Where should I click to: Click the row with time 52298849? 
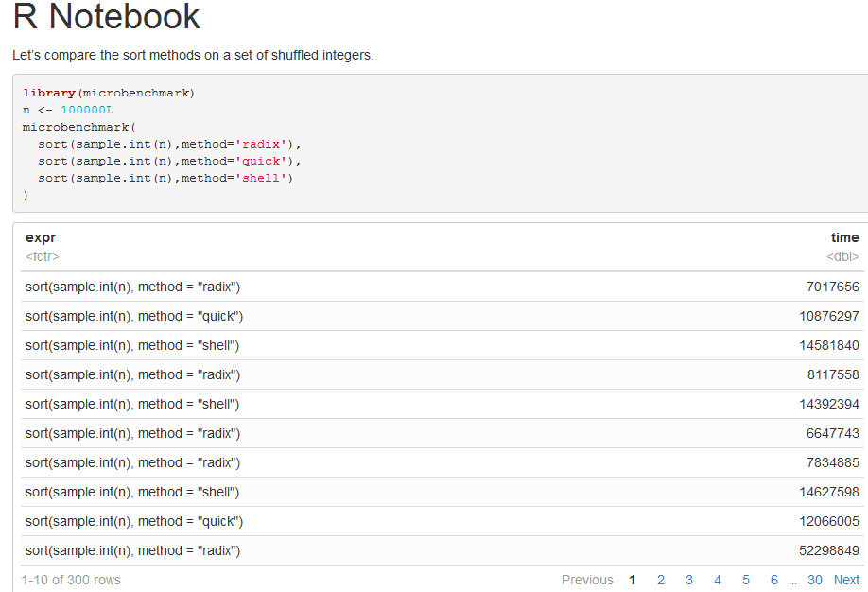click(441, 550)
